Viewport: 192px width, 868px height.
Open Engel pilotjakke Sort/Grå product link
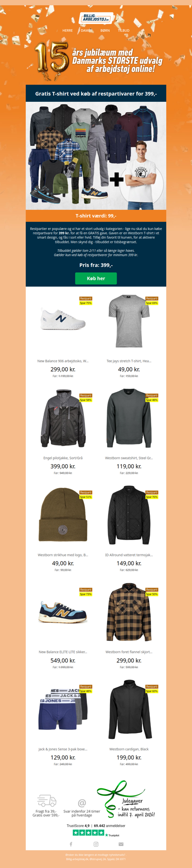[x=63, y=458]
